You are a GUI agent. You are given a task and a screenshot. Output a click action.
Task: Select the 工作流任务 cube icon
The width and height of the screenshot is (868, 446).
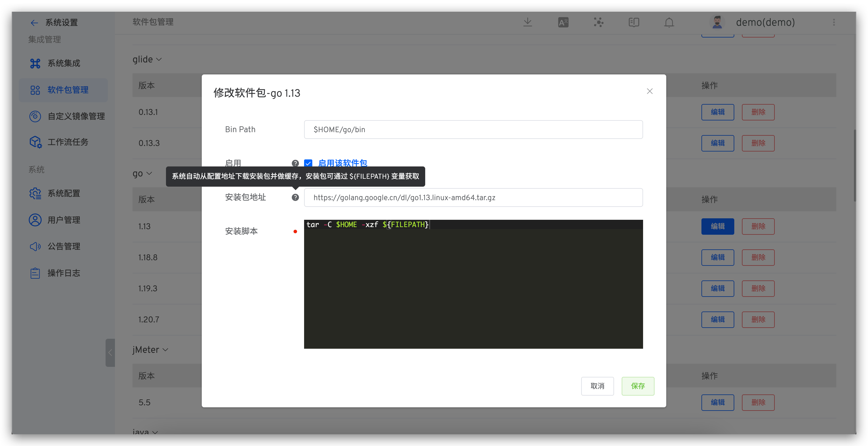35,142
